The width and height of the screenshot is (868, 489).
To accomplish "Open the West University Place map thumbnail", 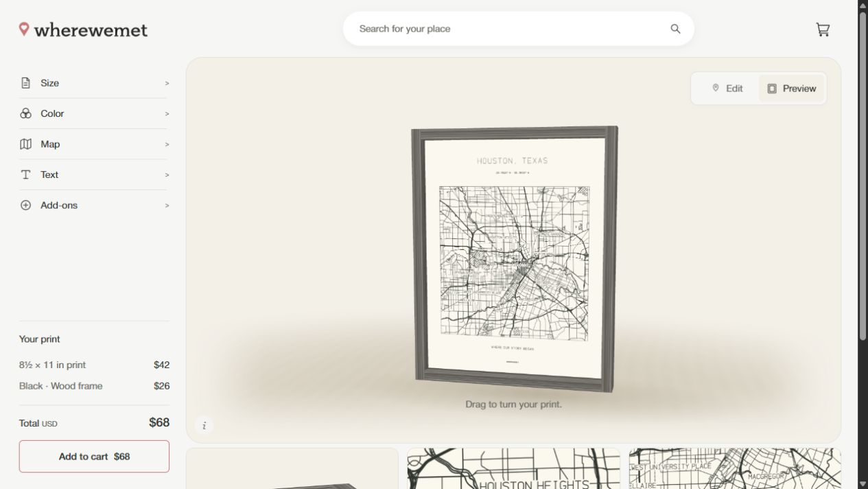I will click(x=735, y=468).
